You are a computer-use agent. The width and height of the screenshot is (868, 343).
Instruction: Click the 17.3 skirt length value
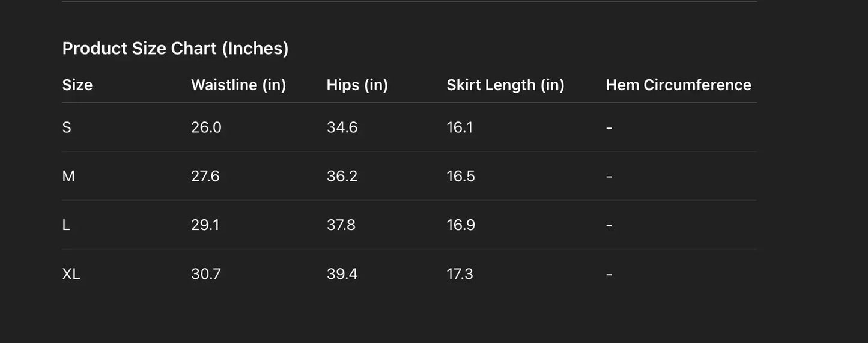(x=460, y=274)
